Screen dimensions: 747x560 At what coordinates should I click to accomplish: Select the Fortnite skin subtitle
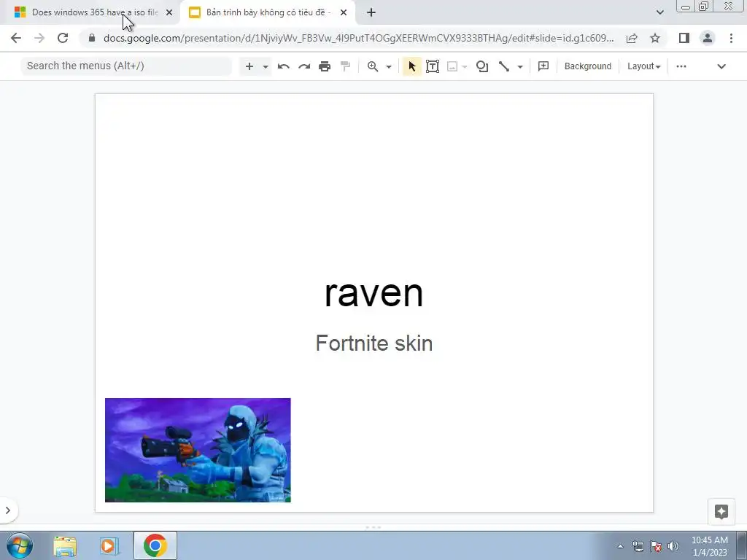[x=374, y=343]
